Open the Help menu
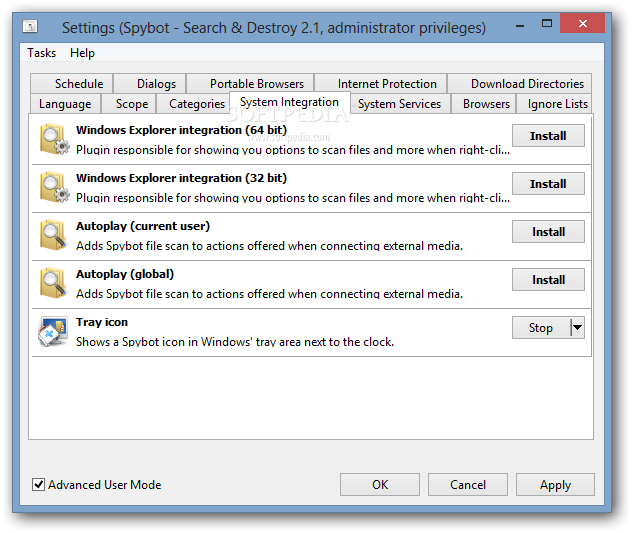 [x=82, y=53]
